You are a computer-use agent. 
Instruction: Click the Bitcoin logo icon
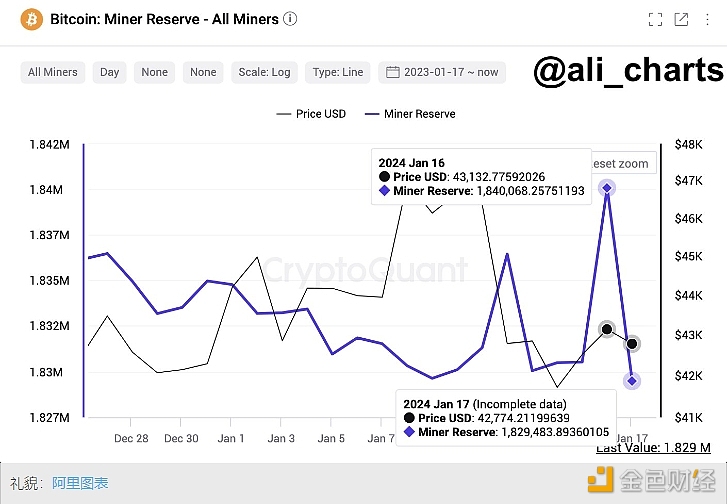[x=32, y=19]
